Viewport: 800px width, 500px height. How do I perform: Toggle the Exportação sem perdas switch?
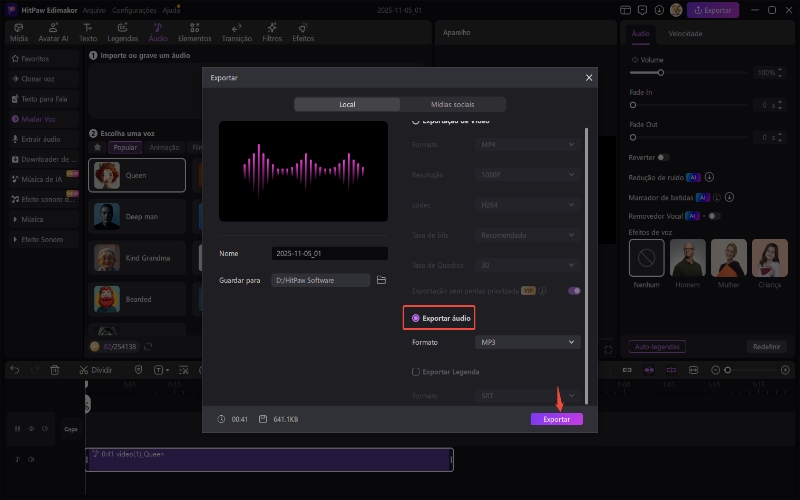(x=574, y=290)
